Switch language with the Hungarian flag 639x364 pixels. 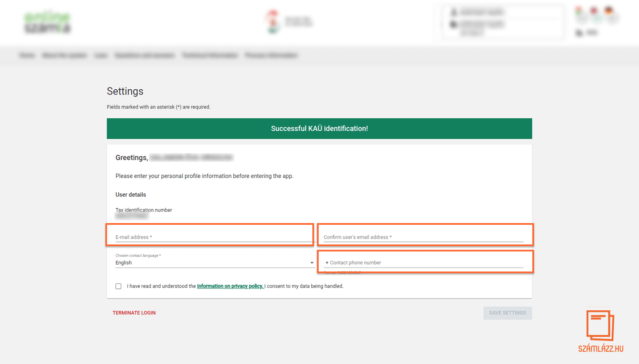coord(579,11)
